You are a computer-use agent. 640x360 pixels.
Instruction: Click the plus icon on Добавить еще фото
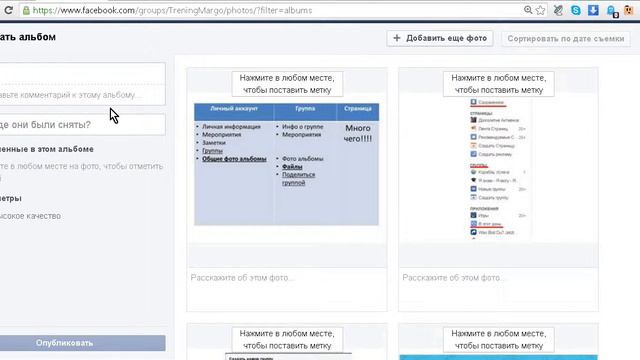pos(397,38)
